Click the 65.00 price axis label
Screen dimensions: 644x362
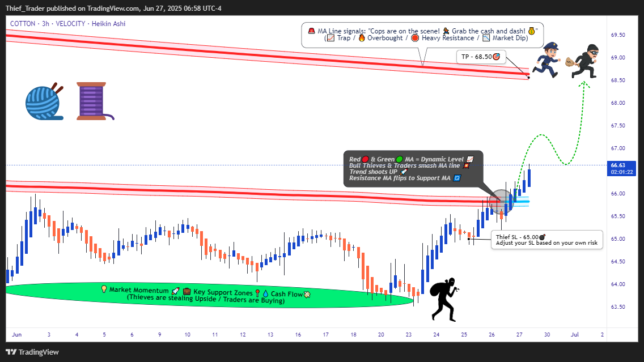tap(618, 239)
